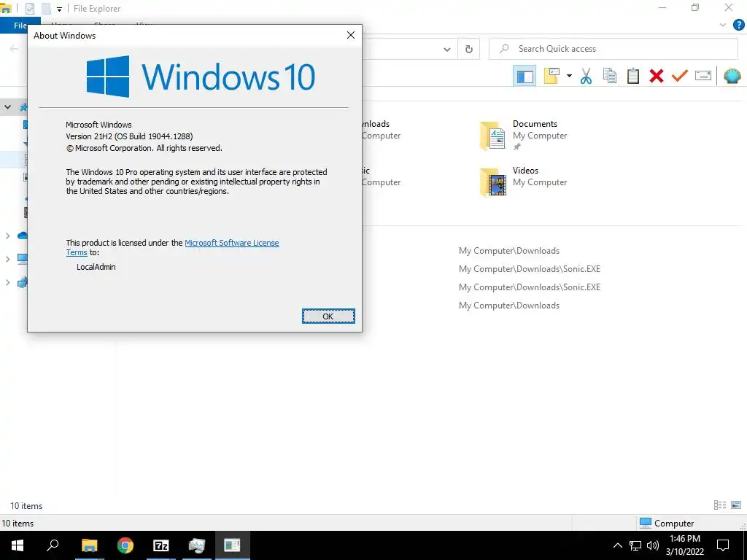Click the blue Help question mark icon

point(738,25)
